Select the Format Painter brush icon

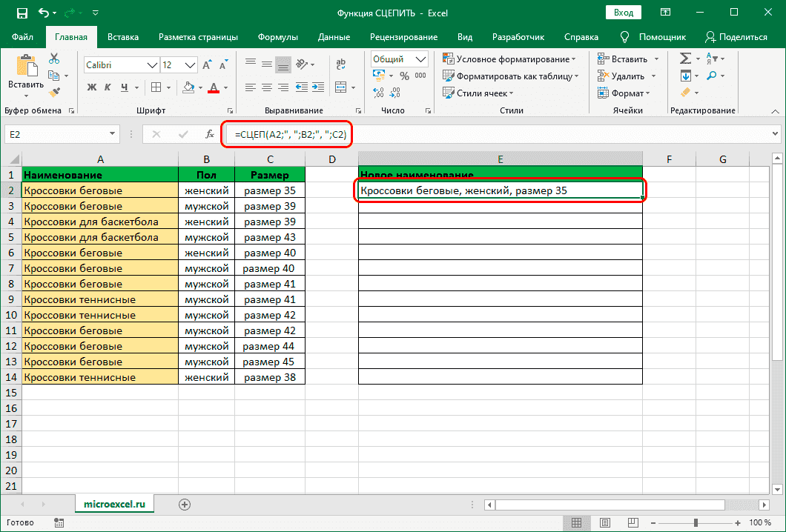[54, 92]
